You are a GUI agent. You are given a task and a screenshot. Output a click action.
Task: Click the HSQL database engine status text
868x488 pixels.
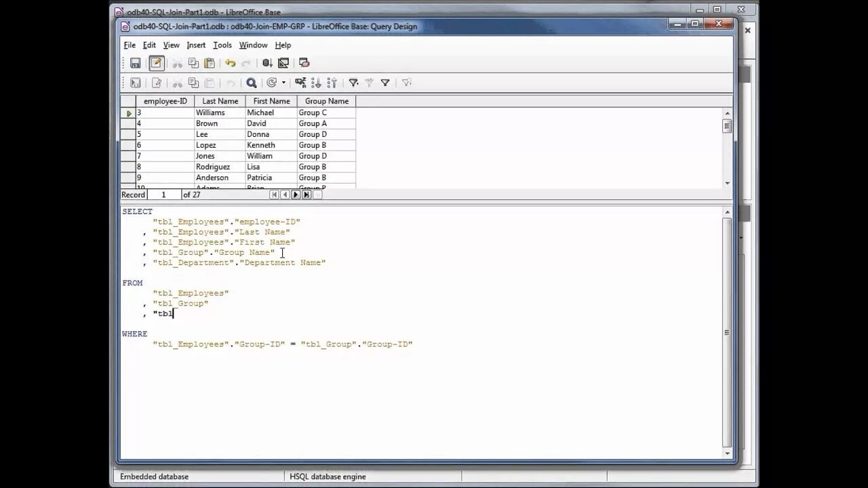tap(328, 476)
